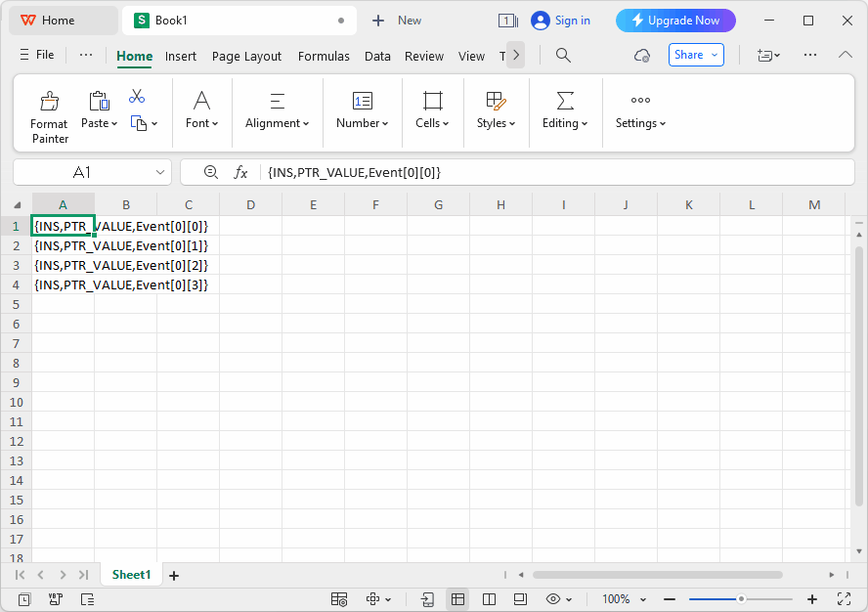Switch to Normal view icon in status bar
The height and width of the screenshot is (612, 868).
(x=457, y=599)
